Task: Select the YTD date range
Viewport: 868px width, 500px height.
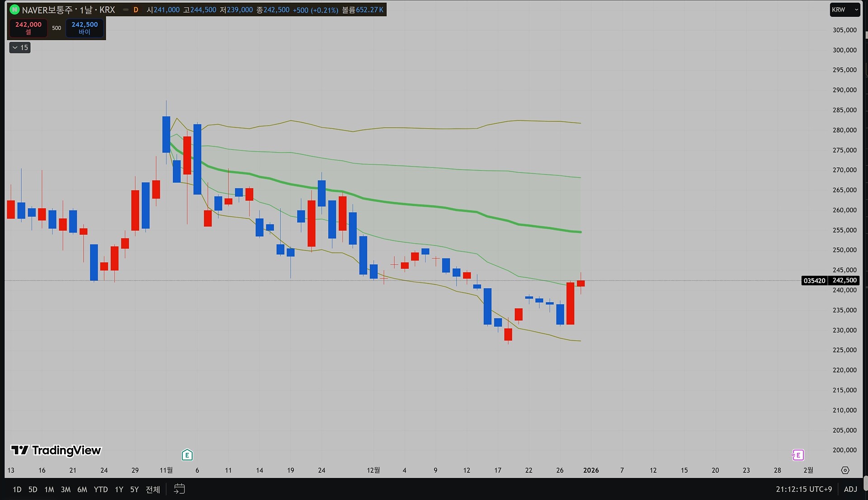Action: [x=101, y=489]
